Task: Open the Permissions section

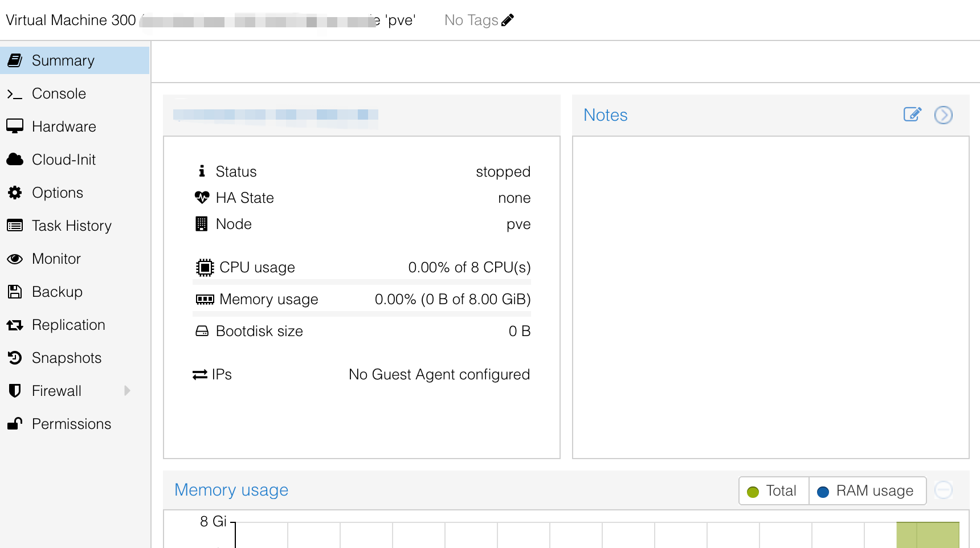Action: point(71,424)
